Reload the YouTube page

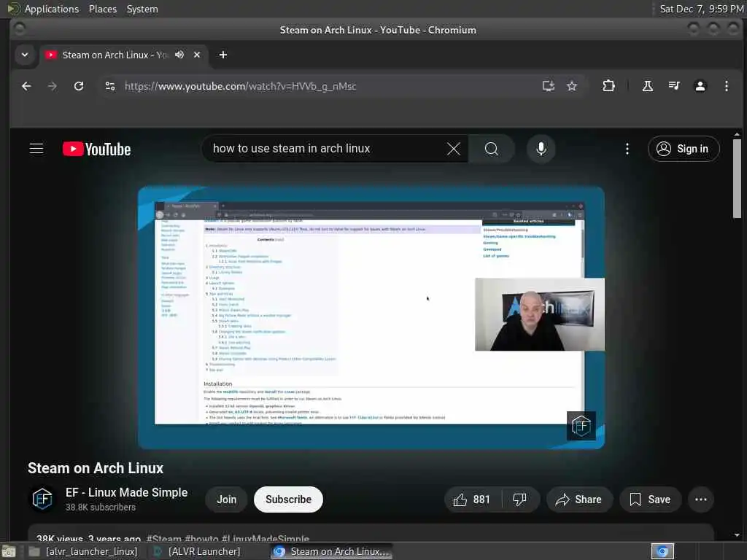[79, 86]
